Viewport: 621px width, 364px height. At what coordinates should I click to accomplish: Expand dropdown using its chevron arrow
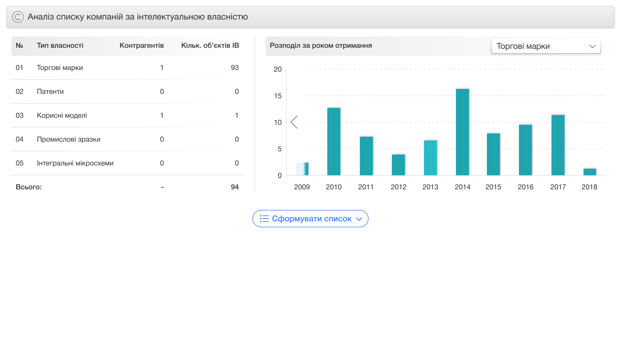[x=592, y=46]
